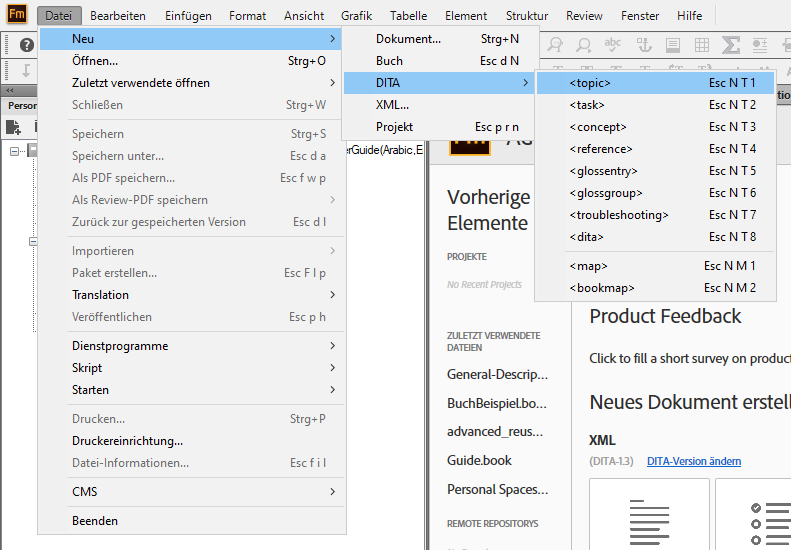Screen dimensions: 791x550
Task: Click the insert table grid toolbar icon
Action: 702,45
